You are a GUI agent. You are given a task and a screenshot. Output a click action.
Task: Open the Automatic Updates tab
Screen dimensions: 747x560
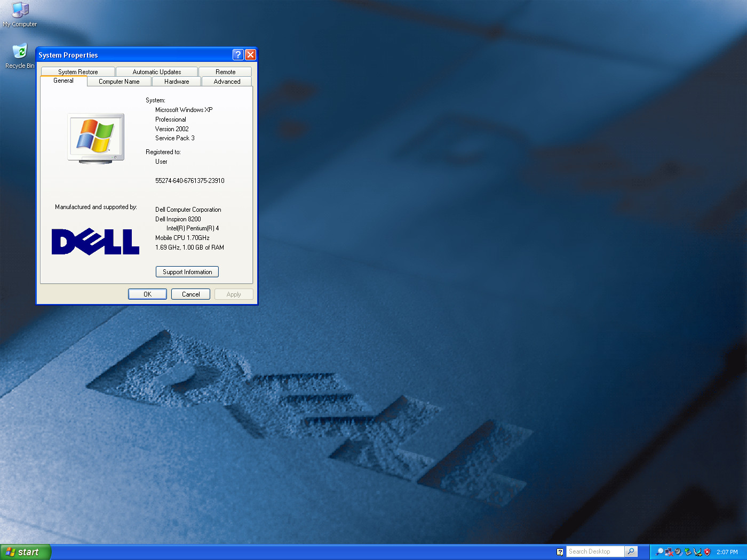point(157,71)
